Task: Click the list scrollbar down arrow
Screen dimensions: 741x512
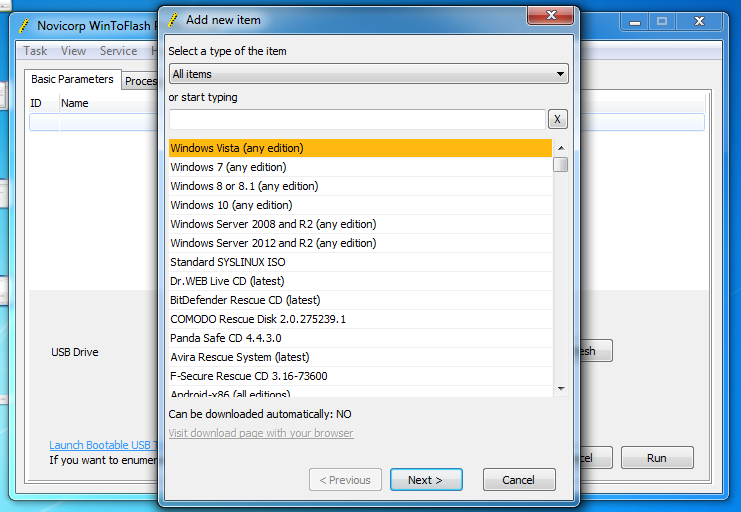Action: tap(561, 389)
